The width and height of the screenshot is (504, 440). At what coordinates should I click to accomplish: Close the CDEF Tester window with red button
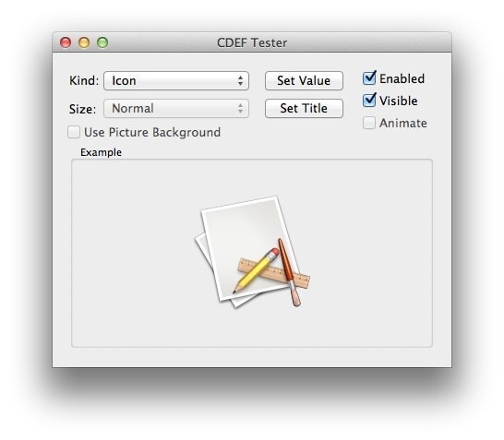pos(66,42)
